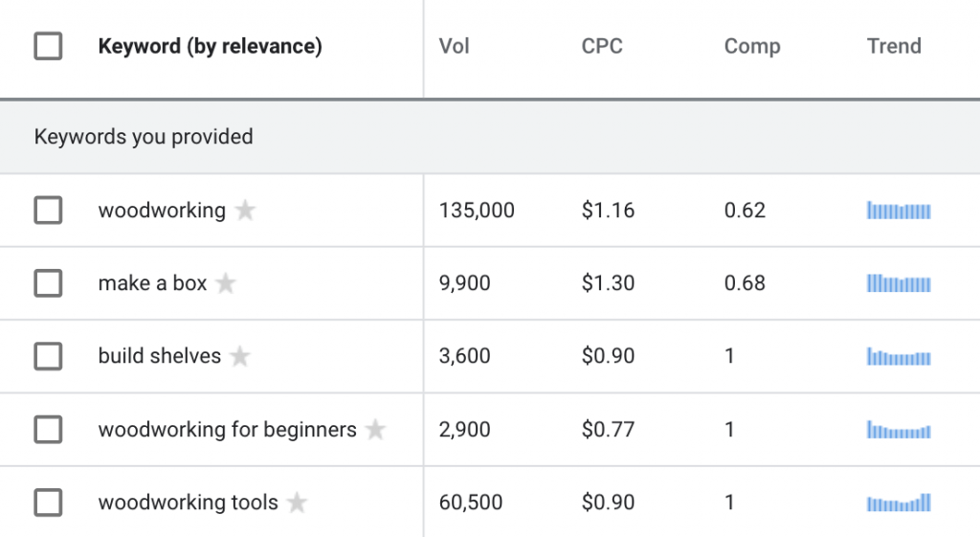Click the keyword text 'woodworking tools'
This screenshot has height=537, width=980.
point(189,503)
